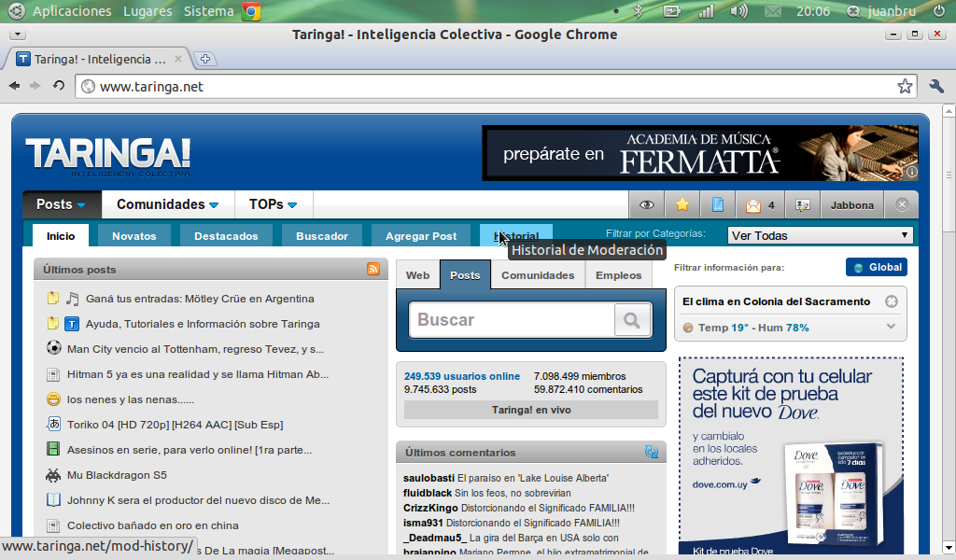Open the Buscador tab
Screen dimensions: 956x560
[x=322, y=236]
